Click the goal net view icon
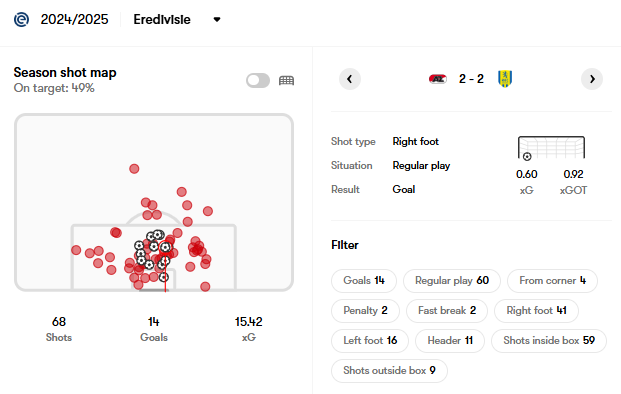Viewport: 621px width, 394px height. [x=286, y=80]
